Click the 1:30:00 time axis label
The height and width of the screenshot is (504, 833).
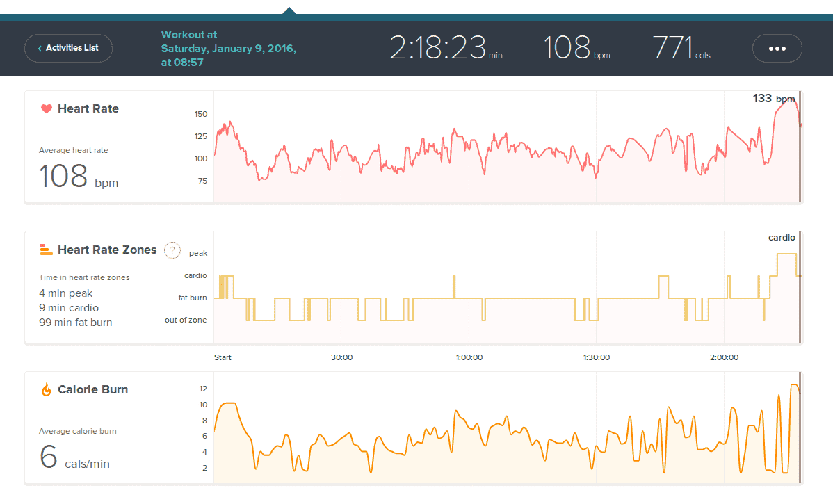tap(597, 357)
